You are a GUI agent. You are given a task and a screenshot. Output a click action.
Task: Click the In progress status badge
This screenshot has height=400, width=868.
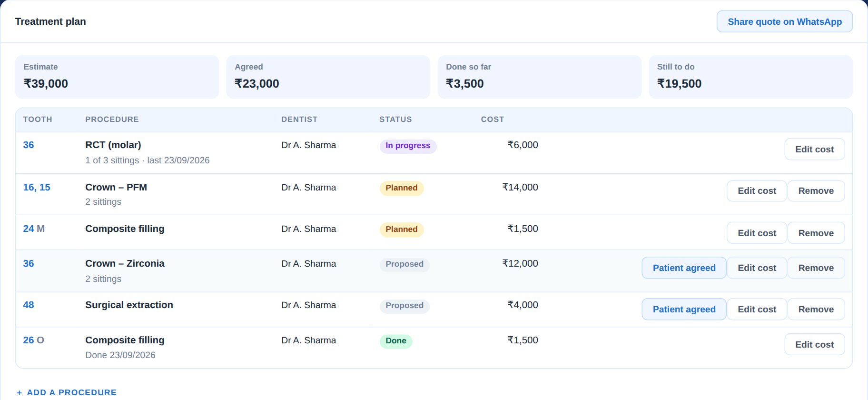tap(408, 146)
